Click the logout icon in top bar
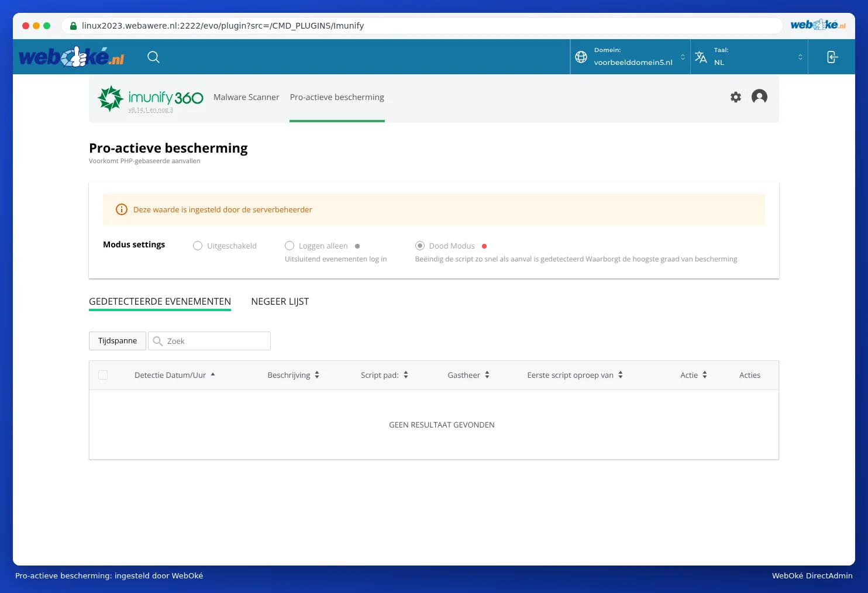868x593 pixels. pos(832,57)
